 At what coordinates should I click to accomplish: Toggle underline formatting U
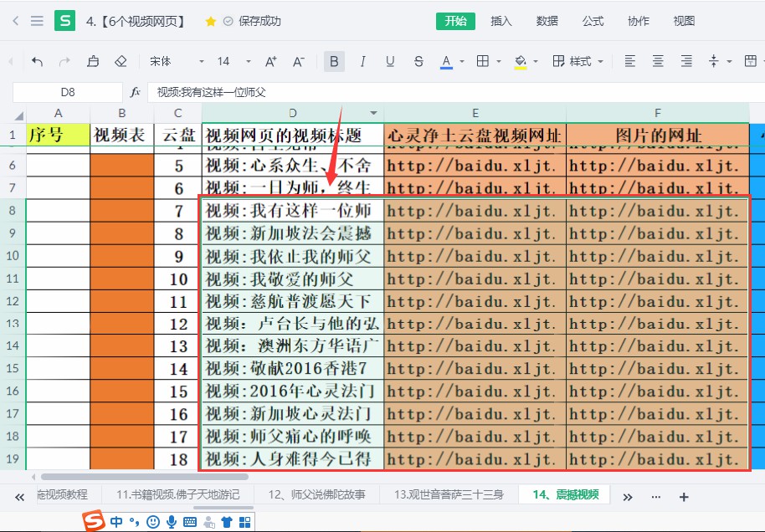(x=390, y=61)
